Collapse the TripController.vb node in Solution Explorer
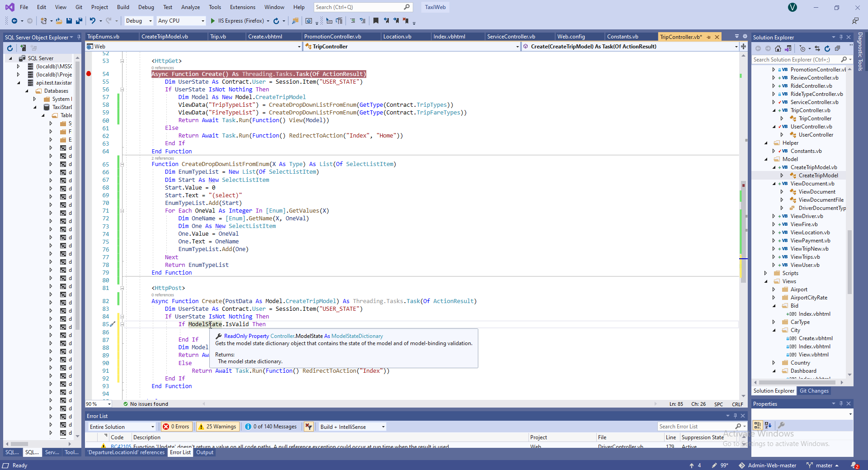The width and height of the screenshot is (868, 470). [x=774, y=110]
